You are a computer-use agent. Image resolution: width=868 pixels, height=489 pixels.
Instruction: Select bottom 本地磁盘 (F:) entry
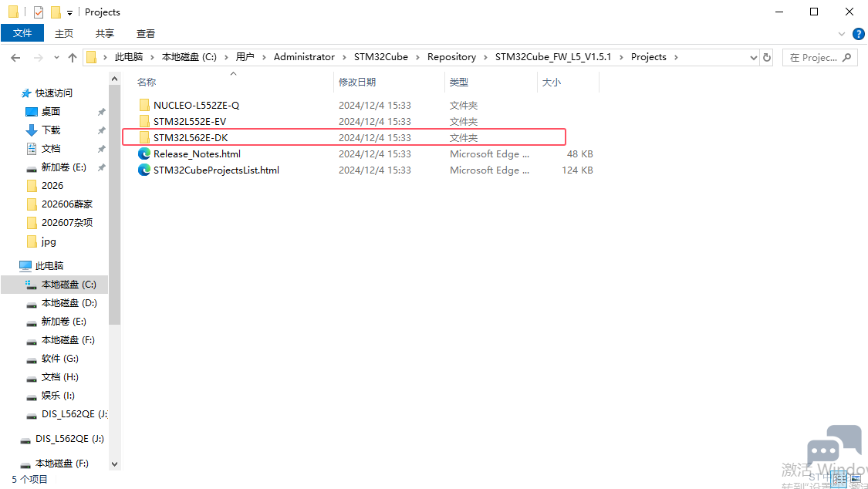(x=62, y=464)
